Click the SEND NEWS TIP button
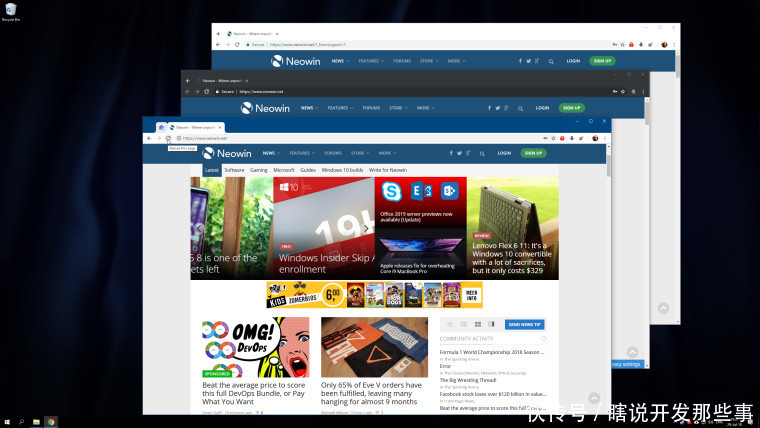 [525, 324]
